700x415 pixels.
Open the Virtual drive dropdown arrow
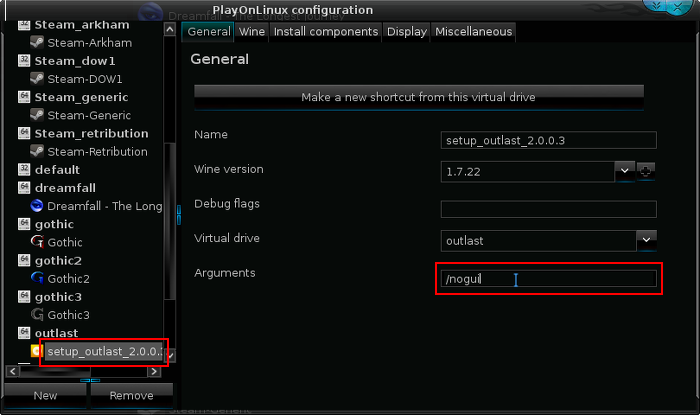point(646,240)
